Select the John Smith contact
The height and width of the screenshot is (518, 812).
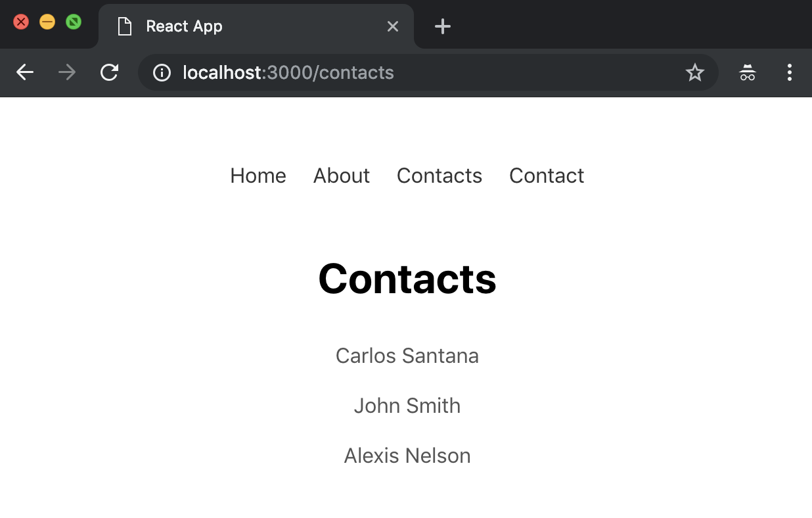407,406
